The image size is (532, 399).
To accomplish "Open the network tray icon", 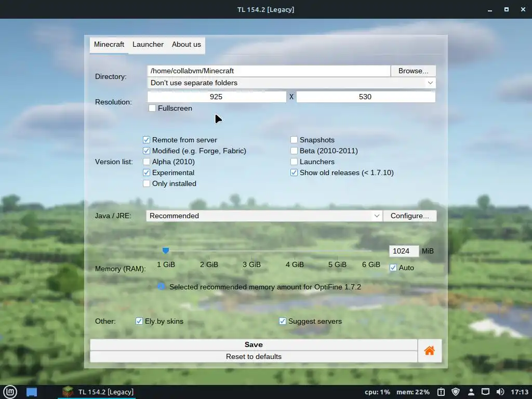I will coord(486,392).
